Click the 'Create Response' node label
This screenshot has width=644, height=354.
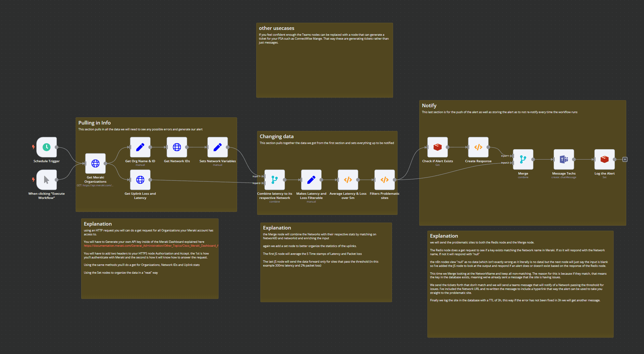pos(478,161)
